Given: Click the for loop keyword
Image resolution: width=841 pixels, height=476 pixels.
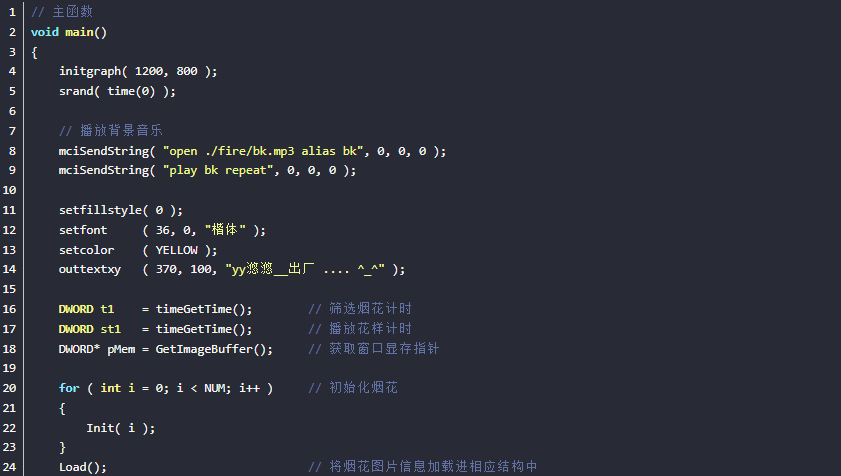Looking at the screenshot, I should pyautogui.click(x=68, y=387).
